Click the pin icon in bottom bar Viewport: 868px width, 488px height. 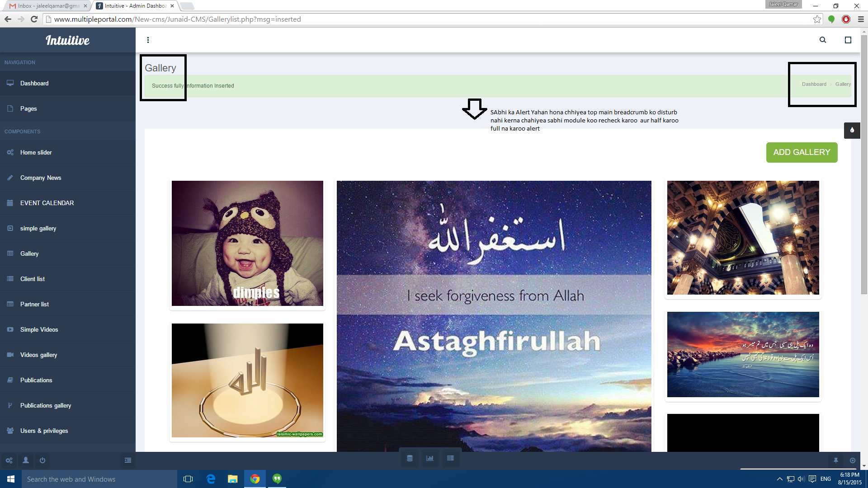[836, 460]
